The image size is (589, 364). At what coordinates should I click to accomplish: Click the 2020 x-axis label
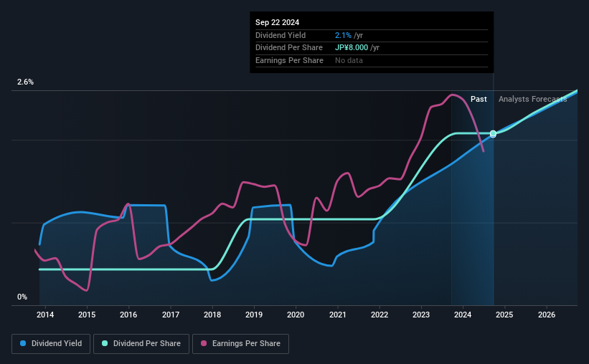coord(296,315)
